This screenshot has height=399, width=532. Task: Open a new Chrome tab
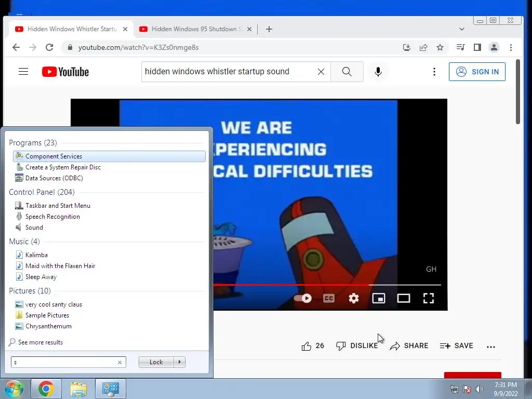269,29
